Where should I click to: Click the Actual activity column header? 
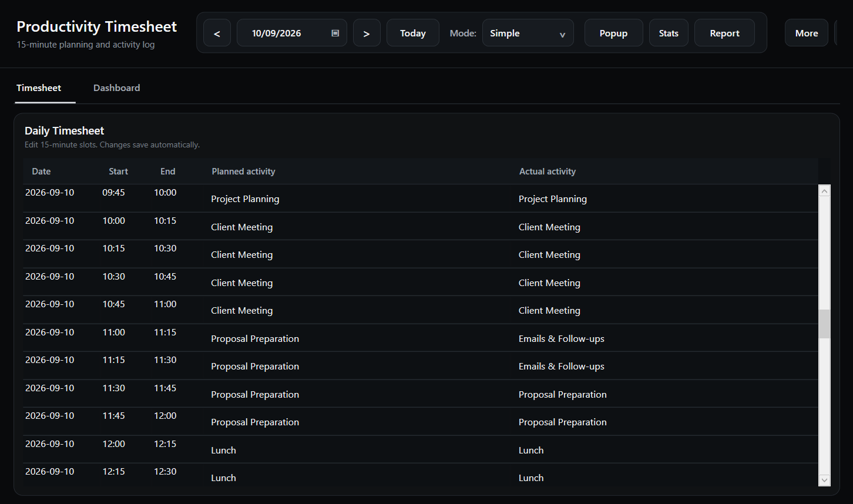(x=548, y=172)
